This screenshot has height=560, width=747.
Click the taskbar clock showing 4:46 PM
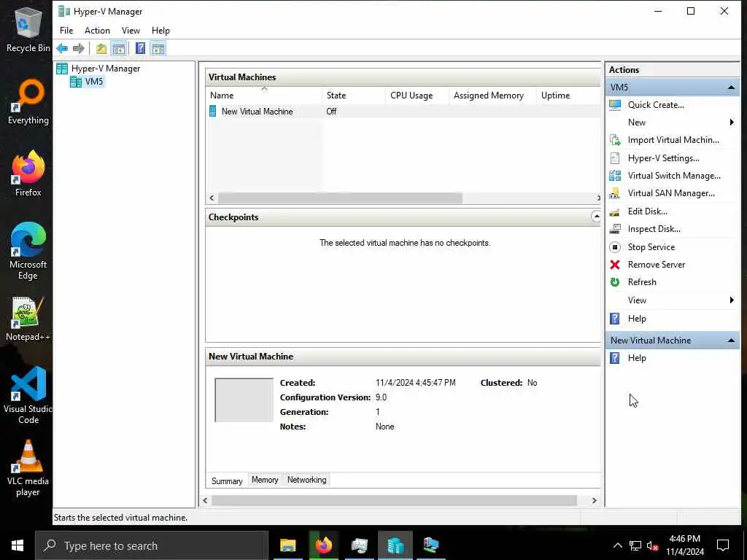point(684,545)
